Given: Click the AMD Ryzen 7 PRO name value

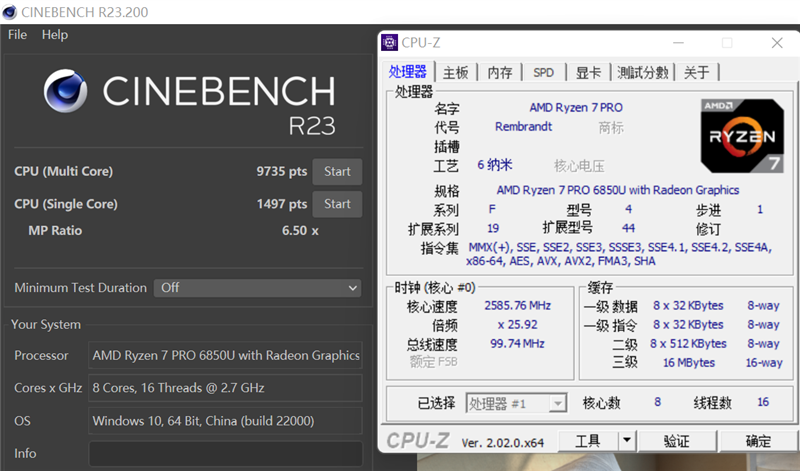Looking at the screenshot, I should tap(576, 108).
